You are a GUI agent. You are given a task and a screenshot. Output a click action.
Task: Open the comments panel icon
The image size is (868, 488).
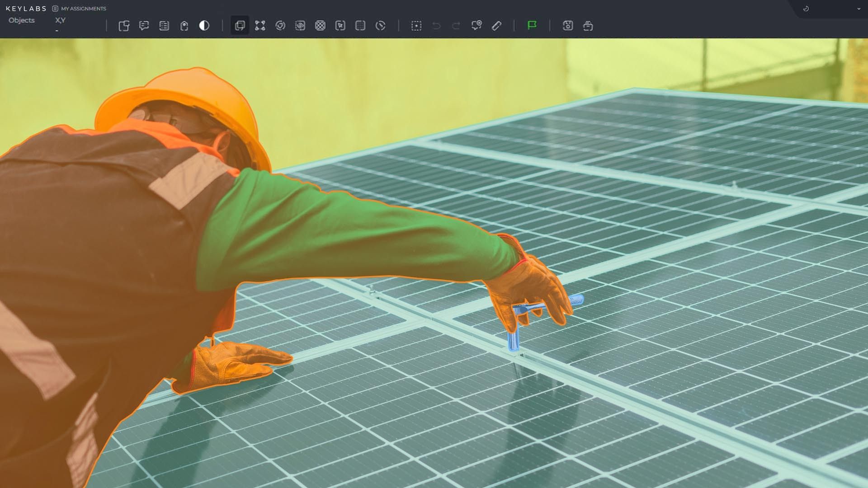point(144,26)
